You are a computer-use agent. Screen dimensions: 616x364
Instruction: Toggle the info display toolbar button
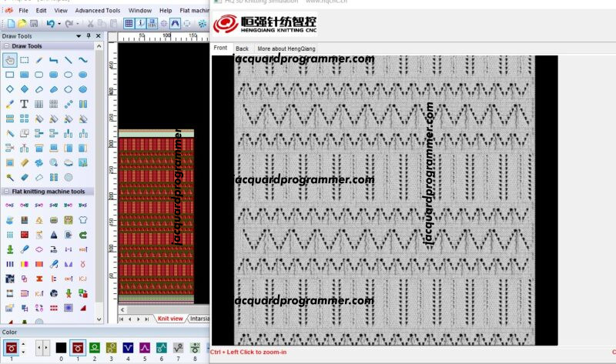point(140,24)
